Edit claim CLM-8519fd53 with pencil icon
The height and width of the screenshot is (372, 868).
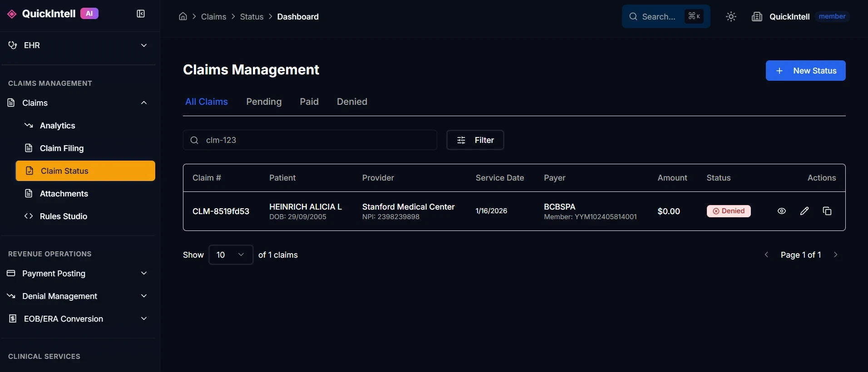(x=804, y=211)
